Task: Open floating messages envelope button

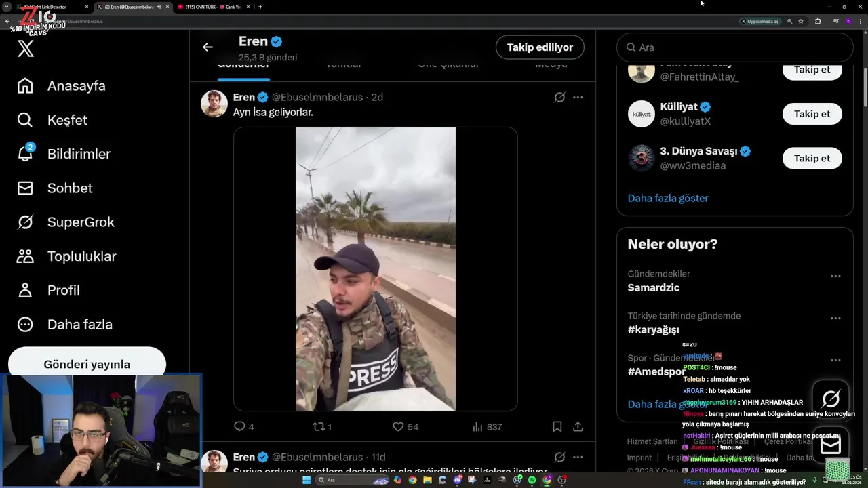Action: click(830, 445)
